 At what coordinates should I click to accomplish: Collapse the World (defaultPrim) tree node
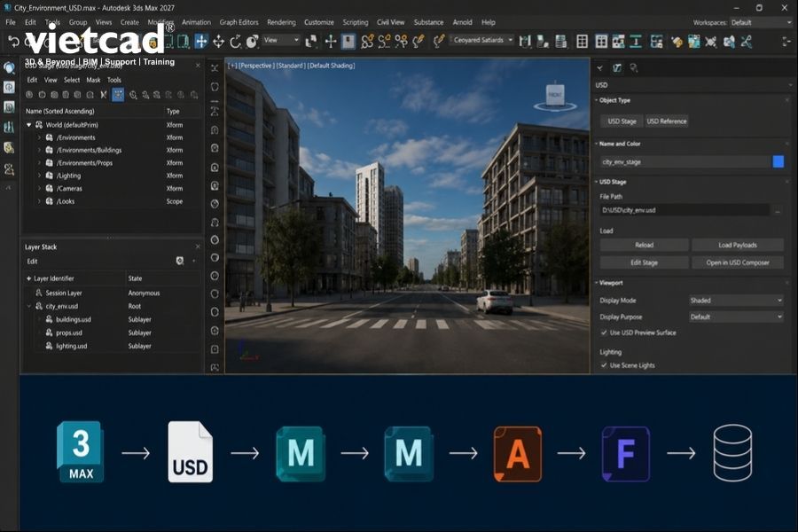click(x=29, y=125)
